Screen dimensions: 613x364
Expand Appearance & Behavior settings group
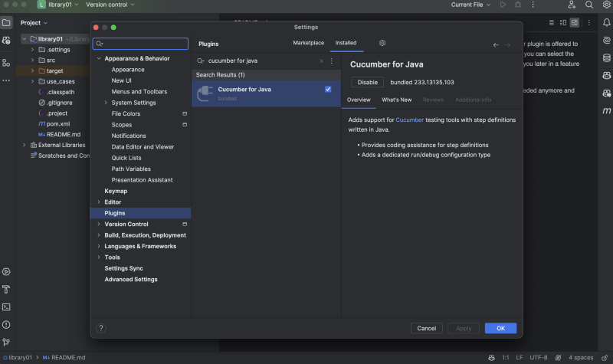click(99, 58)
